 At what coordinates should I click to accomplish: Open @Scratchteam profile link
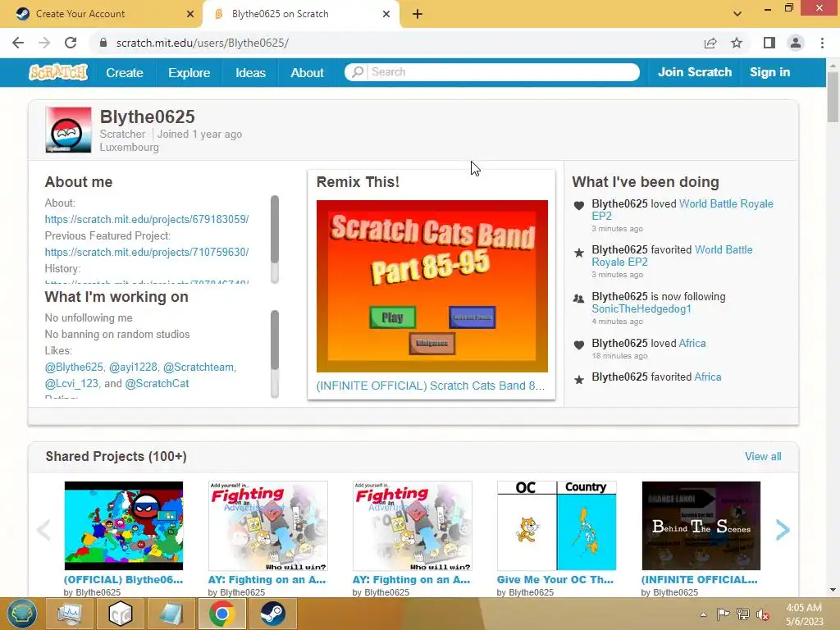coord(199,367)
